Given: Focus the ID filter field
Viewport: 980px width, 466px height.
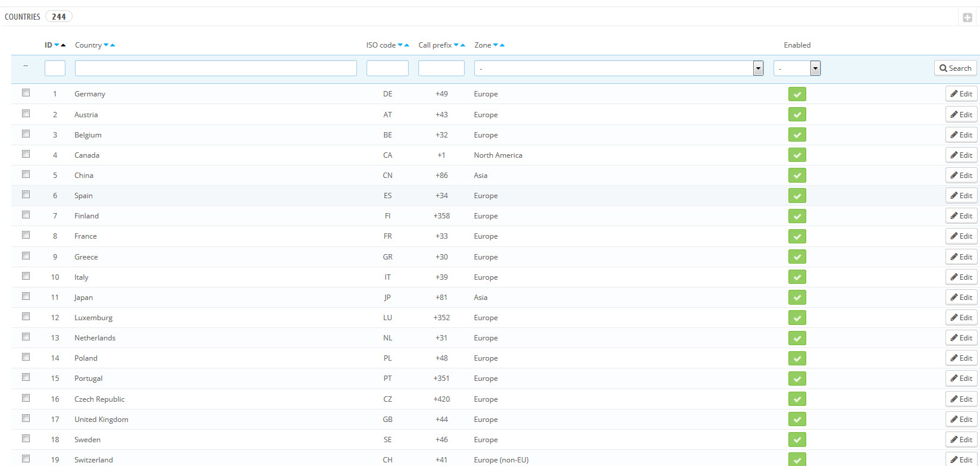Looking at the screenshot, I should pyautogui.click(x=55, y=68).
